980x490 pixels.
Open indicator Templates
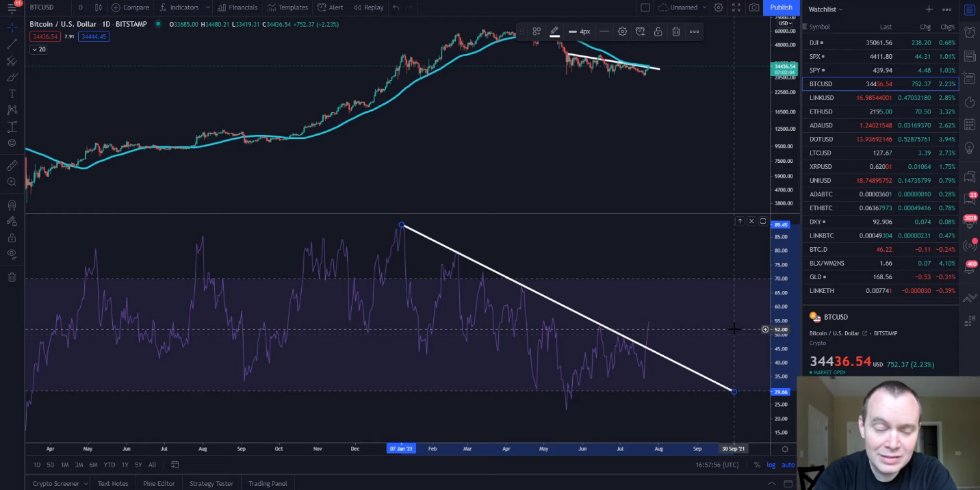(288, 8)
